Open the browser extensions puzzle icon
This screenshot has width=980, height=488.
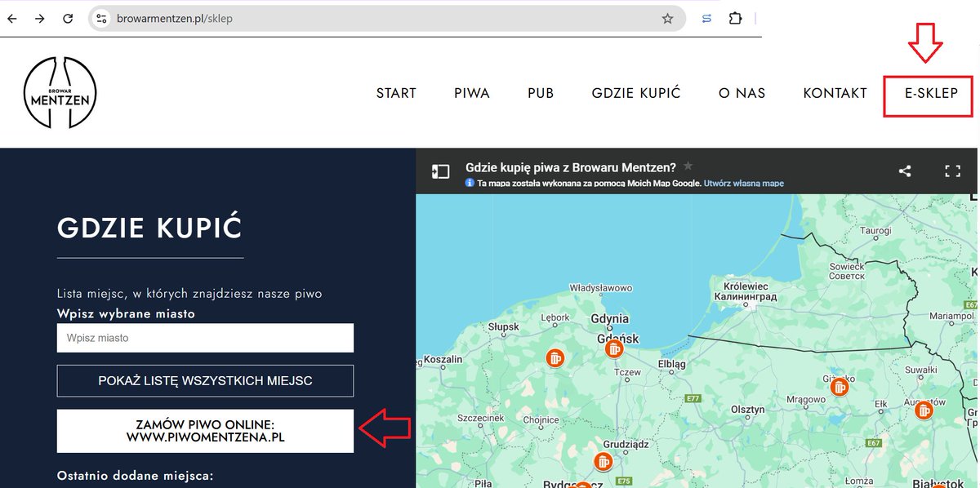click(x=735, y=18)
